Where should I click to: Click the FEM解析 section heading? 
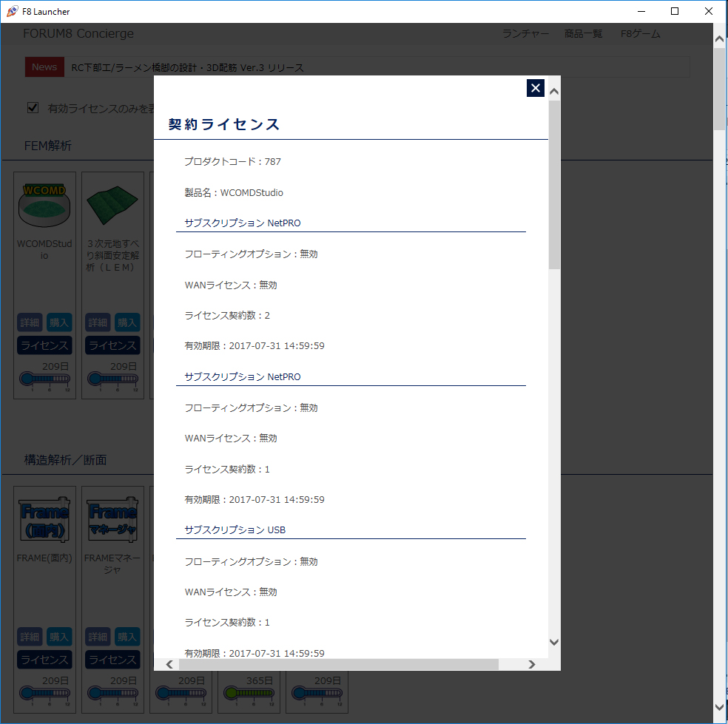[x=48, y=146]
